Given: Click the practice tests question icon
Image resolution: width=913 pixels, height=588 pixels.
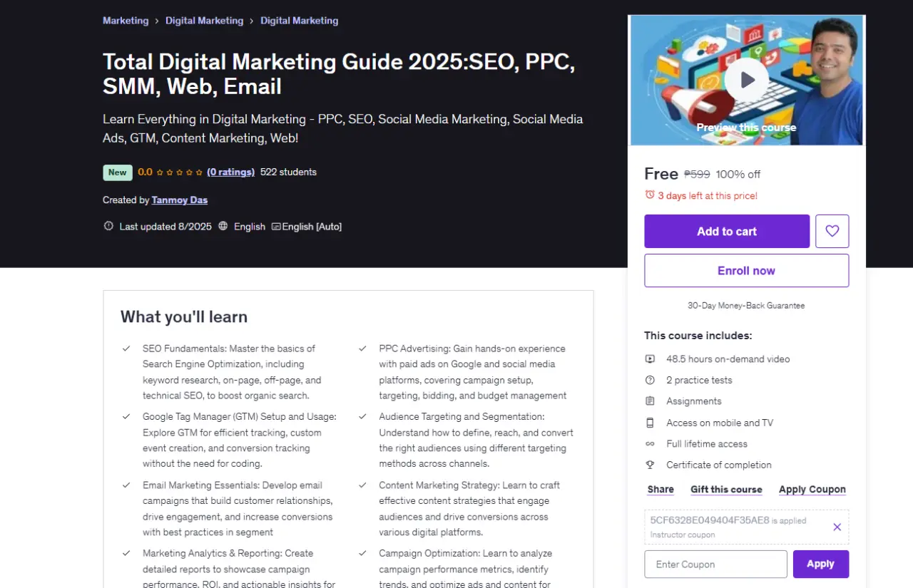Looking at the screenshot, I should coord(650,380).
